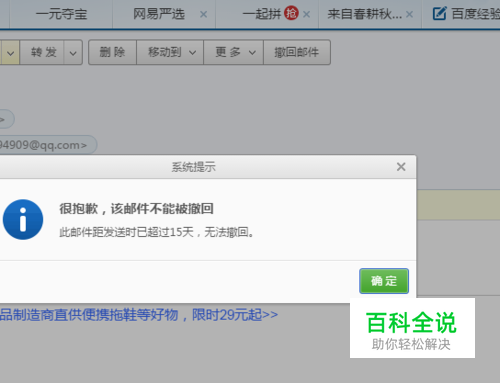Expand the dropdown arrow left of 转发
Image resolution: width=500 pixels, height=383 pixels.
[x=10, y=53]
